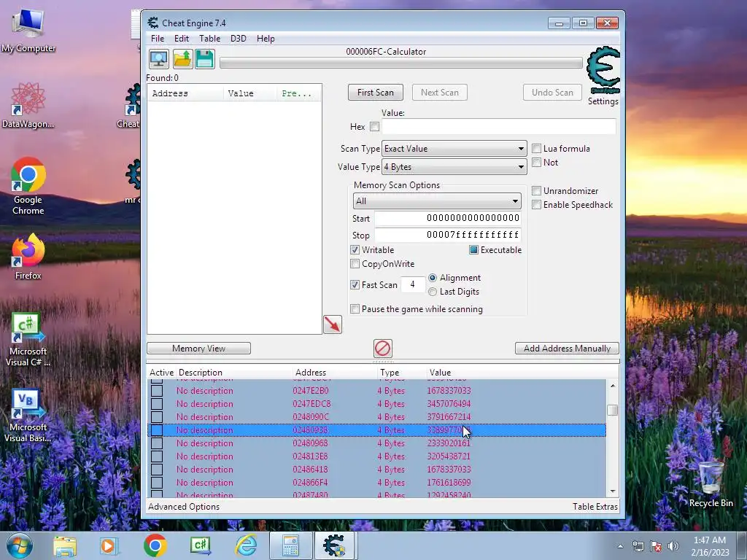The width and height of the screenshot is (747, 560).
Task: Open the Recycle Bin
Action: click(711, 484)
